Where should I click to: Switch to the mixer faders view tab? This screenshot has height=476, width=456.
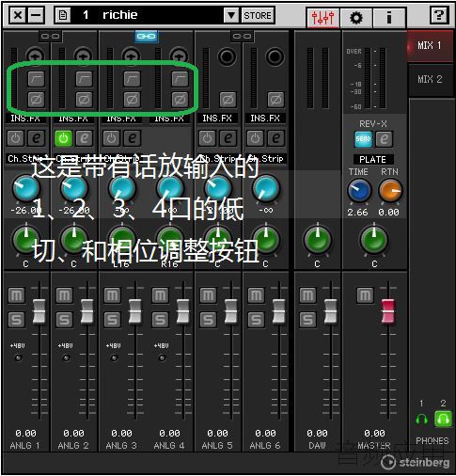click(x=322, y=18)
